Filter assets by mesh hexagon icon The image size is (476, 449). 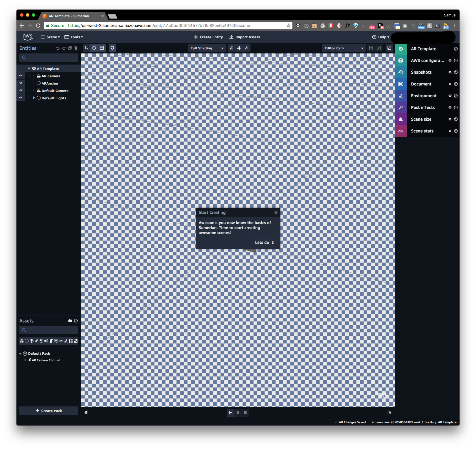coord(27,341)
